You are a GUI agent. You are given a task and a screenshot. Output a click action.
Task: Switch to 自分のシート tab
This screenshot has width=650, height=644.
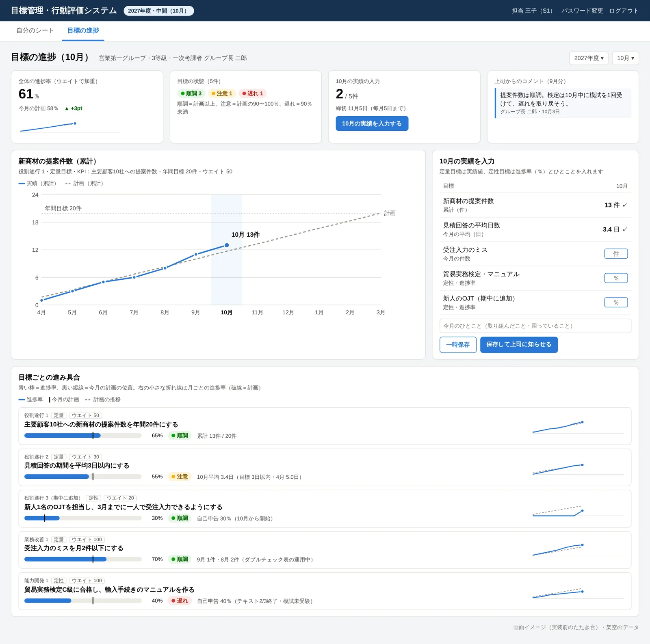pos(35,31)
